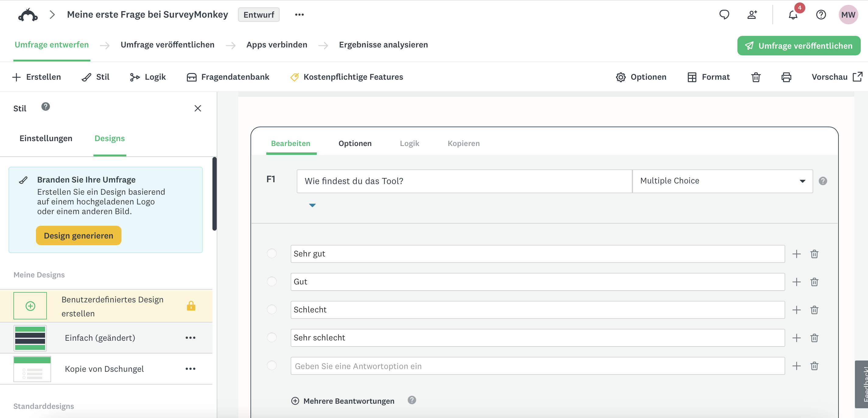Click Erstellen in the toolbar
Image resolution: width=868 pixels, height=418 pixels.
point(37,77)
